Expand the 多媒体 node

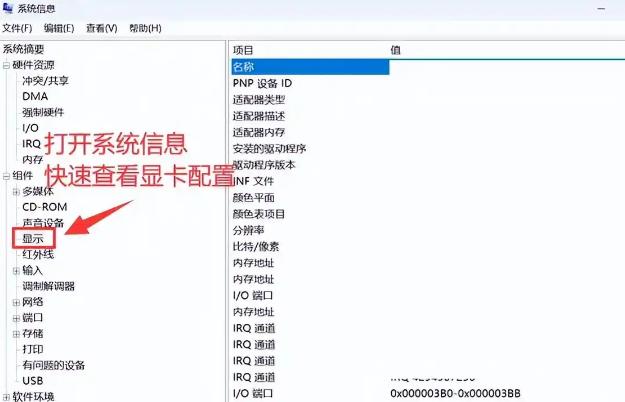pos(16,192)
